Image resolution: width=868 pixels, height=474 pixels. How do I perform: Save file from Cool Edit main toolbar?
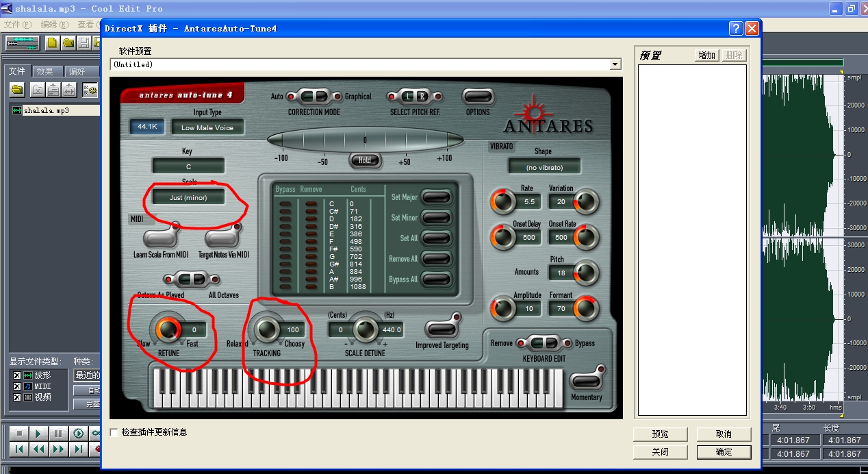click(84, 43)
